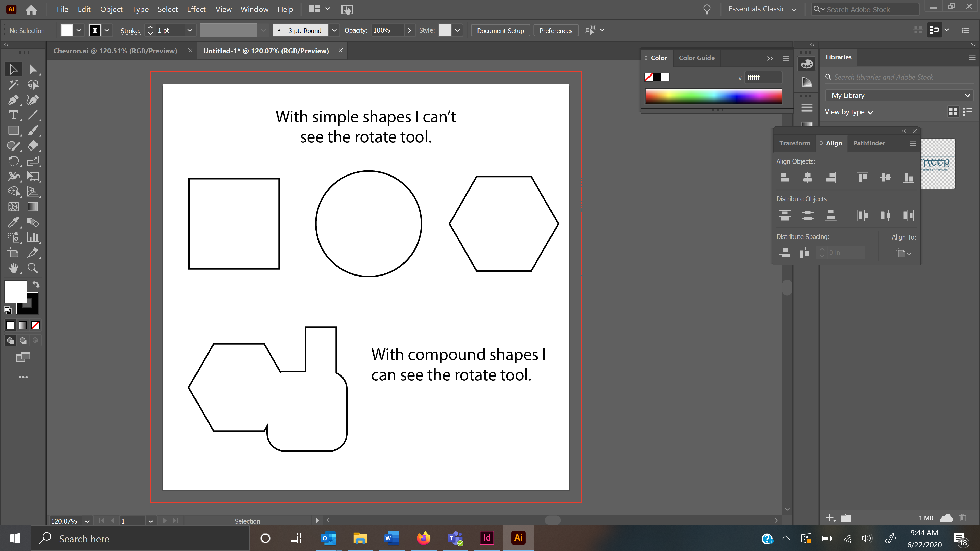Select the Selection tool

[13, 69]
